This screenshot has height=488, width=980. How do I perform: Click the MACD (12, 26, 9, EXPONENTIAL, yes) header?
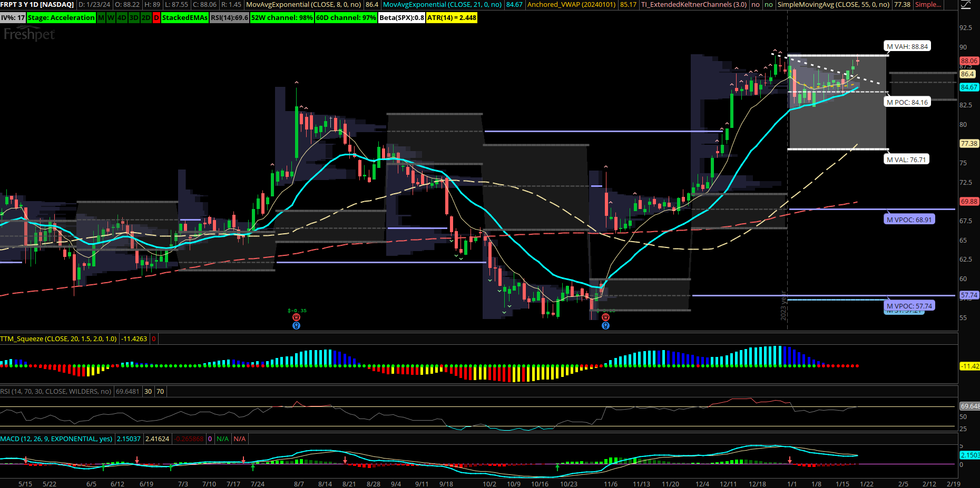[x=56, y=439]
